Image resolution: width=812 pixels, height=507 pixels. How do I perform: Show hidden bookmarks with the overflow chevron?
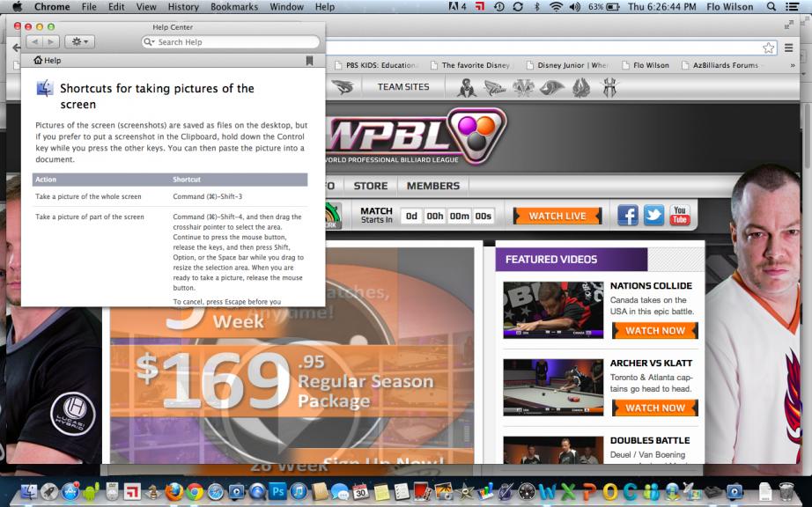793,65
